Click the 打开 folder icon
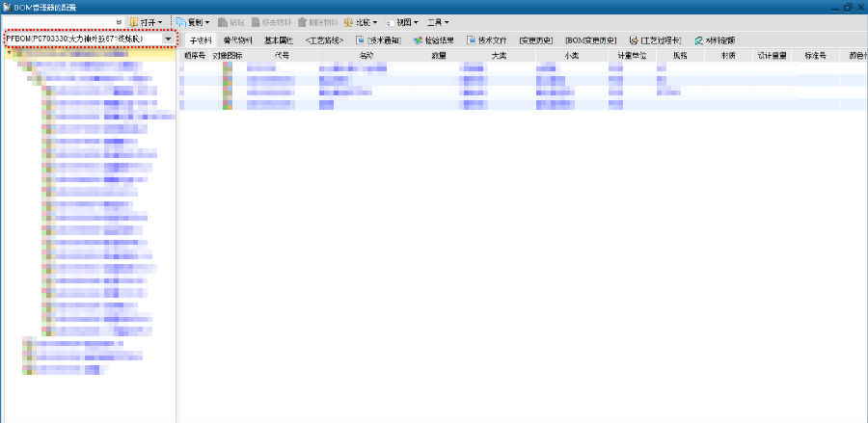This screenshot has width=868, height=423. pyautogui.click(x=134, y=22)
